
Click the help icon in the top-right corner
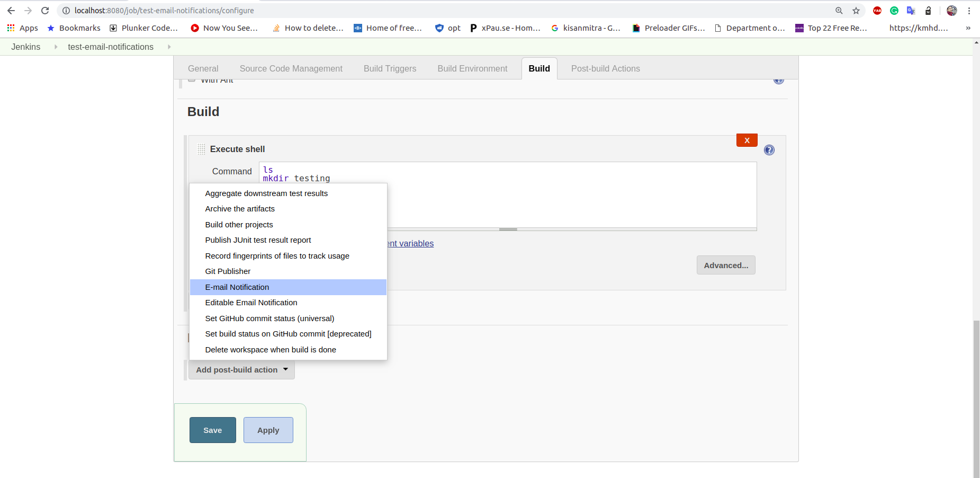pos(779,78)
